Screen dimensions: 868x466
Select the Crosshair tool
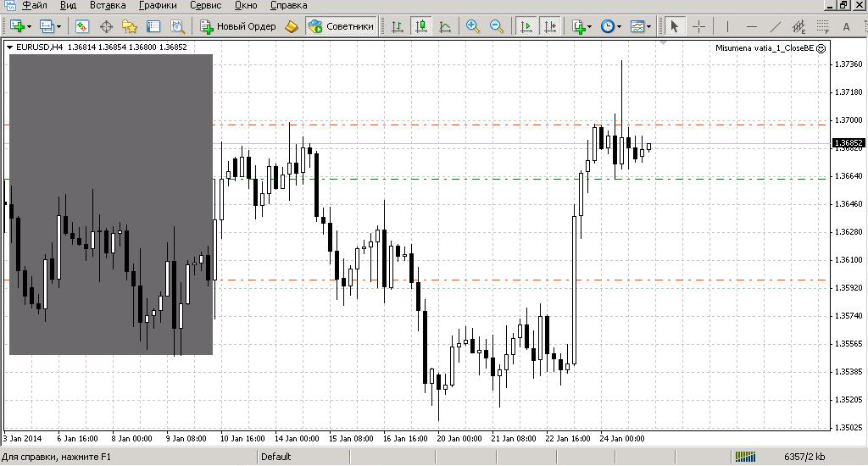tap(698, 26)
